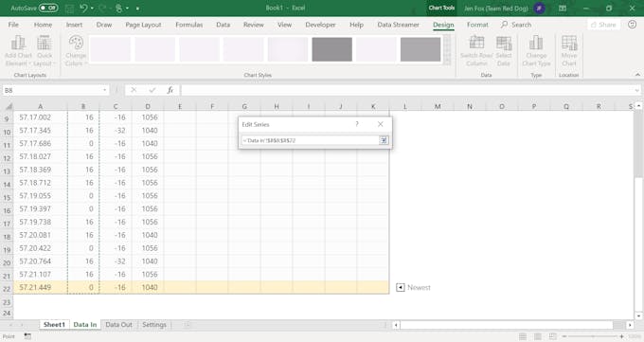
Task: Click horizontal scrollbar left arrow
Action: pos(396,325)
